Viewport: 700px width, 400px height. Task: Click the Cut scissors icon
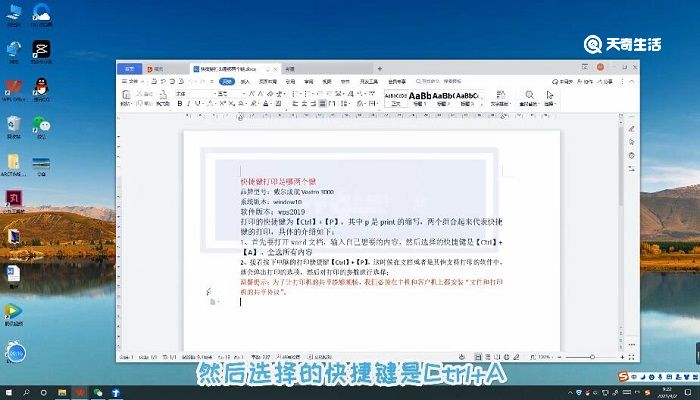[x=139, y=93]
